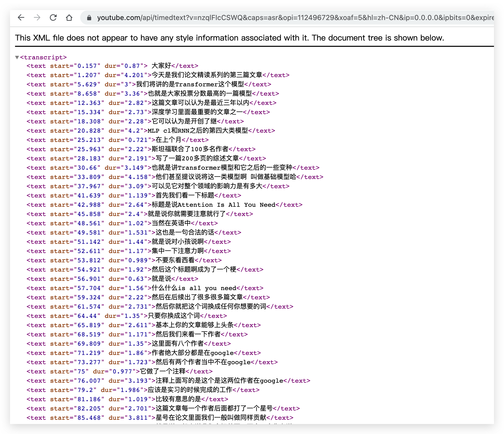504x434 pixels.
Task: Click the opening transcript tag
Action: pyautogui.click(x=43, y=57)
